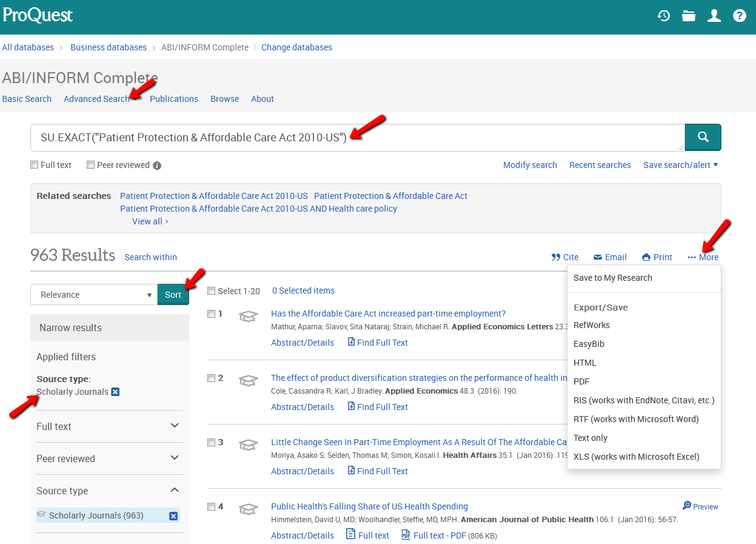
Task: Click Change databases link
Action: [x=296, y=47]
